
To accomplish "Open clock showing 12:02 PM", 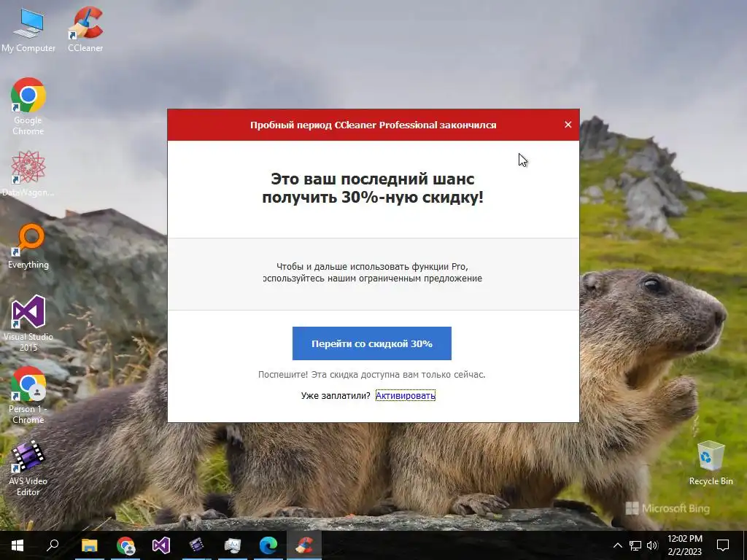I will coord(684,545).
